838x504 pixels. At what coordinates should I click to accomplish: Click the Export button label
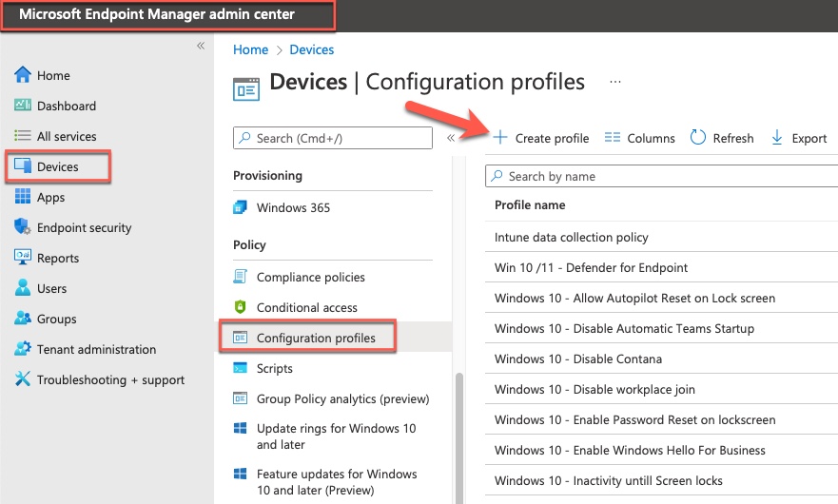809,139
